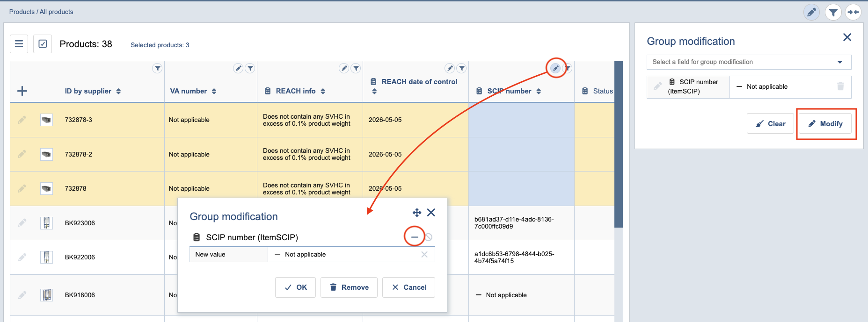The image size is (868, 322).
Task: Sort by VA number
Action: 214,92
